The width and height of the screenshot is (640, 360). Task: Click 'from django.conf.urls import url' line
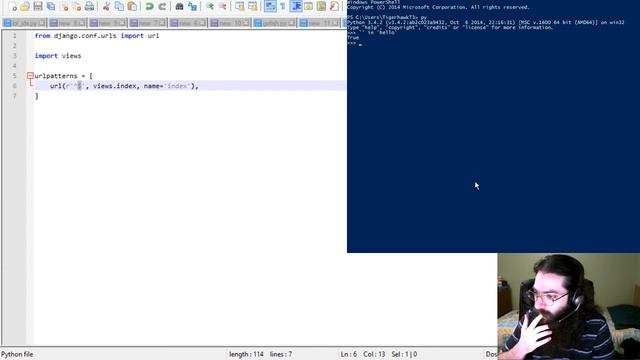point(97,36)
